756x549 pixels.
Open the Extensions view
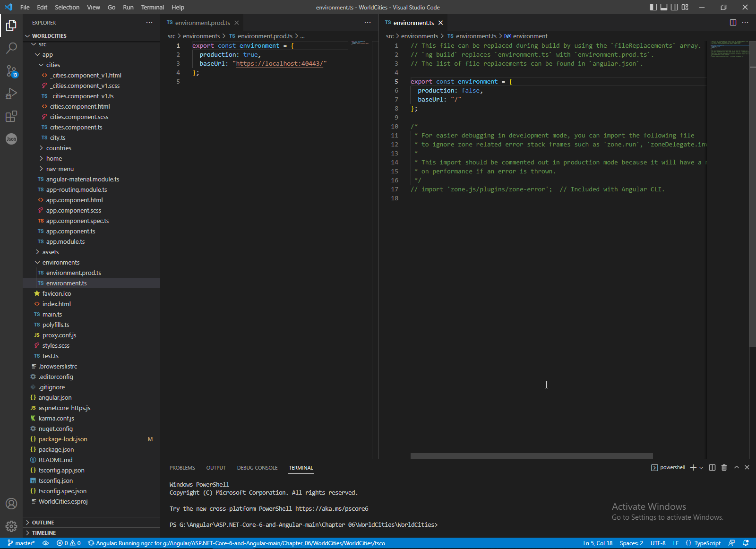[11, 116]
